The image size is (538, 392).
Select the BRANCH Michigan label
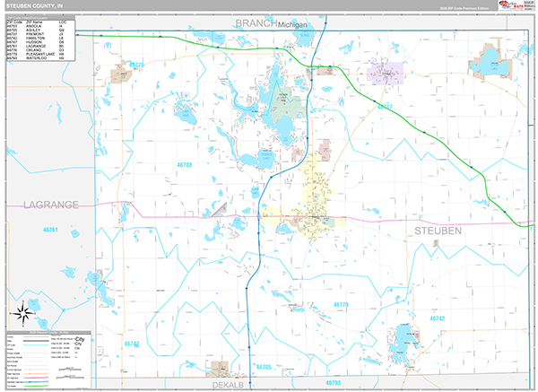point(271,23)
